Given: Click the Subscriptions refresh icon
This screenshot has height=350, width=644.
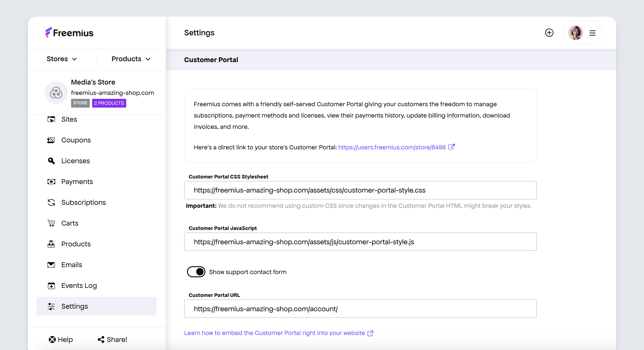Looking at the screenshot, I should click(x=51, y=202).
